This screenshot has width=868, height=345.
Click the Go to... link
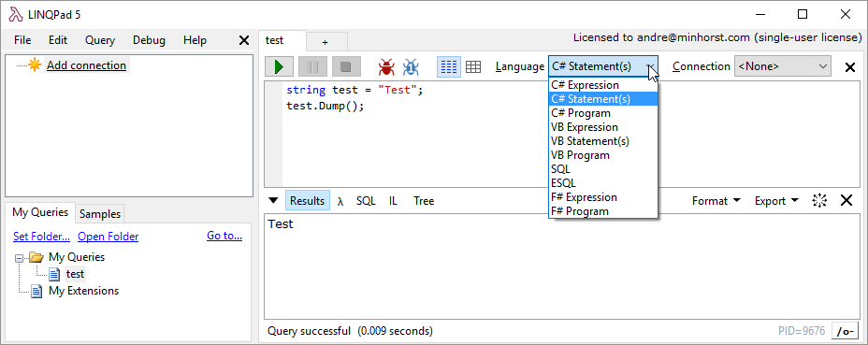224,236
